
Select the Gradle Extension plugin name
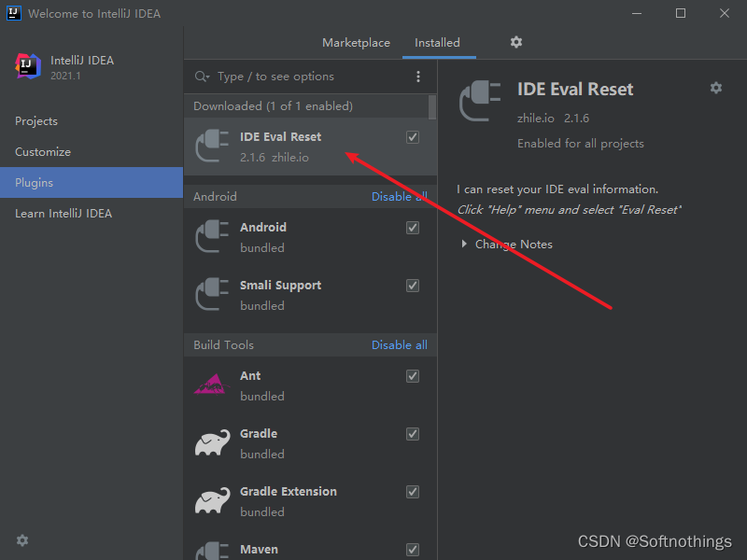point(289,492)
